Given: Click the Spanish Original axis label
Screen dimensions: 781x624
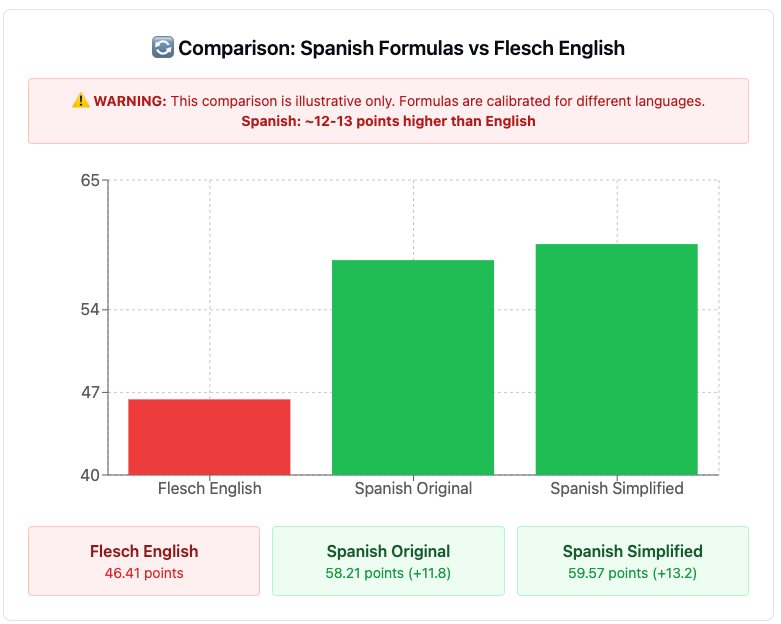Looking at the screenshot, I should coord(413,489).
